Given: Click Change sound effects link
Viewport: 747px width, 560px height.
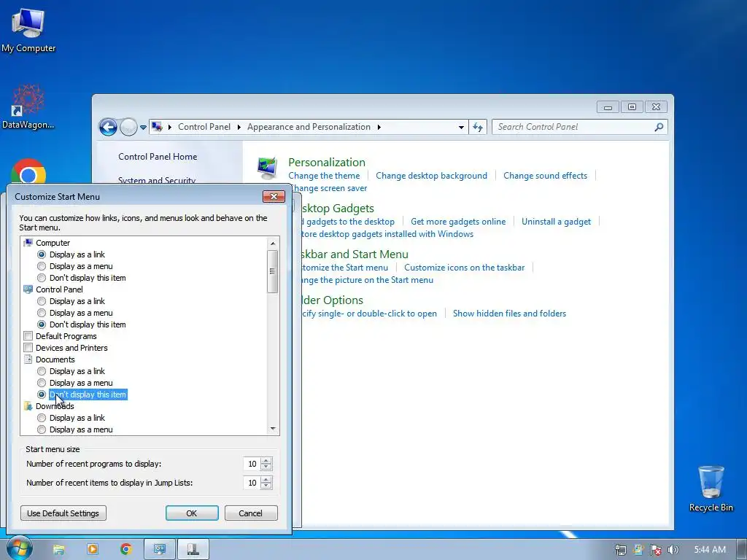Looking at the screenshot, I should (x=546, y=176).
